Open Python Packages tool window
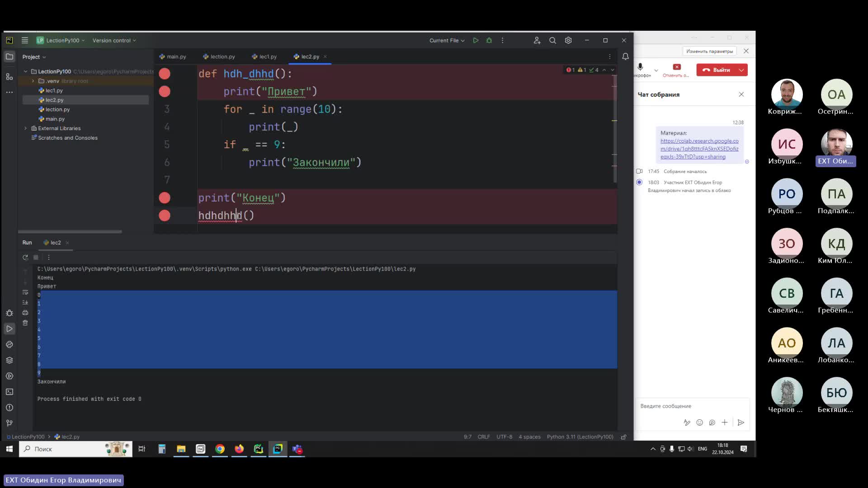Viewport: 868px width, 488px height. click(x=9, y=360)
